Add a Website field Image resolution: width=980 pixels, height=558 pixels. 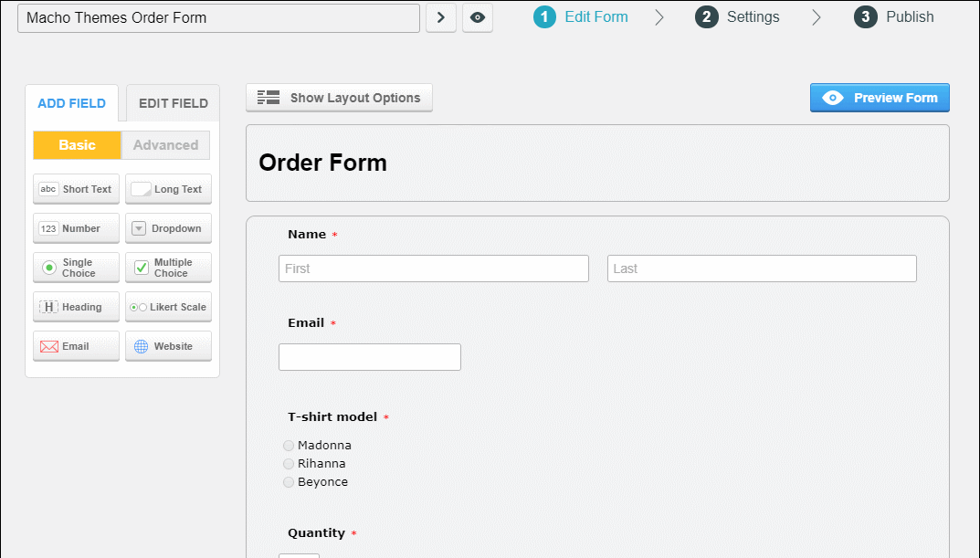point(168,346)
